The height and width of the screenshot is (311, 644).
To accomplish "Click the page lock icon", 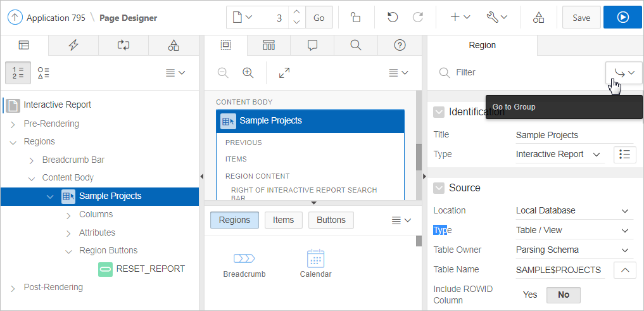I will pyautogui.click(x=357, y=18).
